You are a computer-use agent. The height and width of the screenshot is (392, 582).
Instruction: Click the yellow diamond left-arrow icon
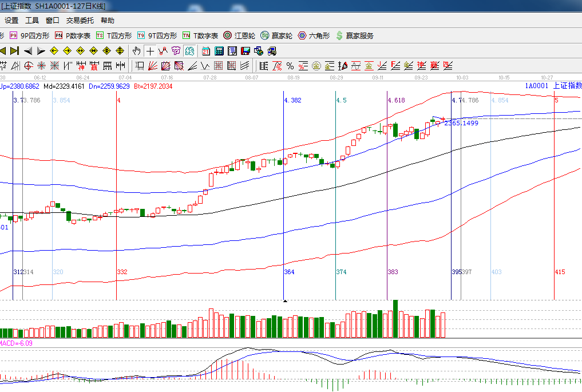(54, 50)
